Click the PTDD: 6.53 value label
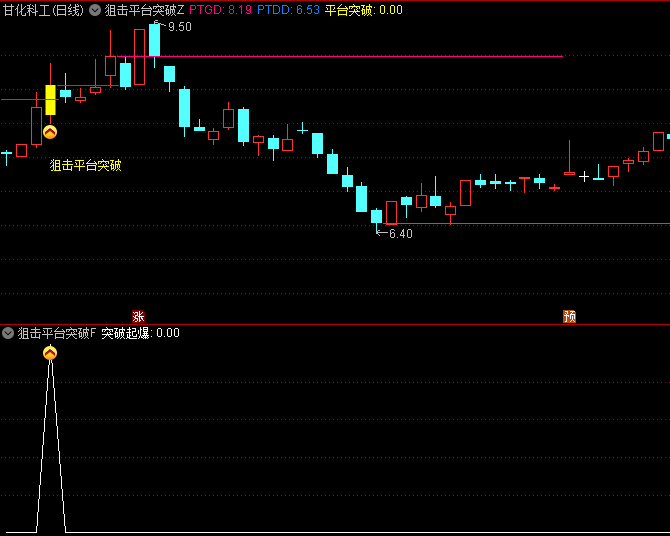The width and height of the screenshot is (670, 536). (x=288, y=10)
